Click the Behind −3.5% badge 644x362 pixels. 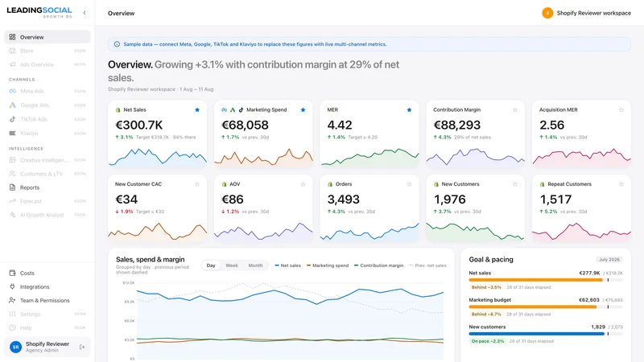tap(486, 287)
